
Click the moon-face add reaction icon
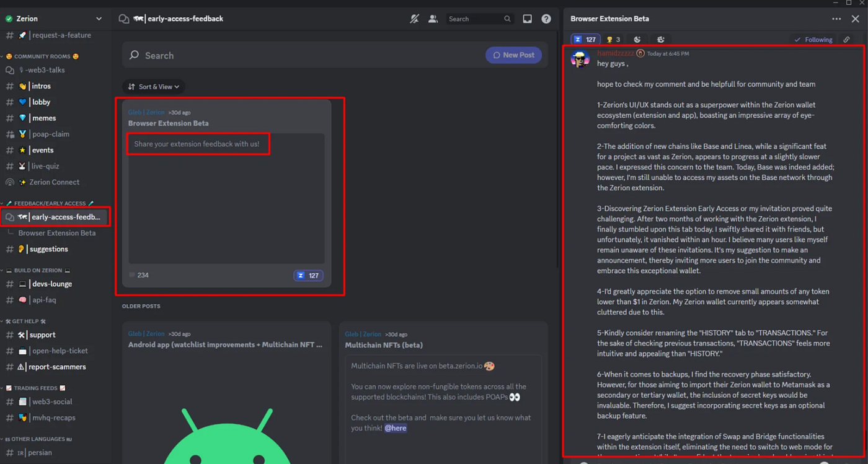tap(637, 40)
